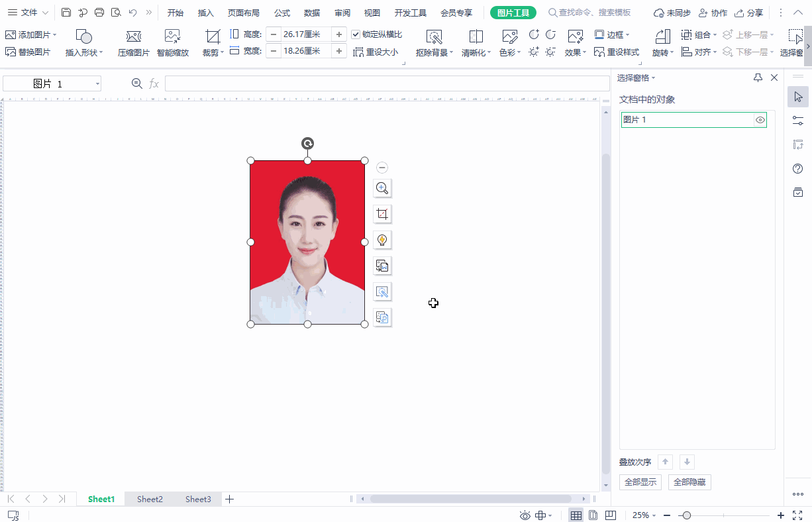
Task: Switch to page layout view in status bar
Action: (x=593, y=515)
